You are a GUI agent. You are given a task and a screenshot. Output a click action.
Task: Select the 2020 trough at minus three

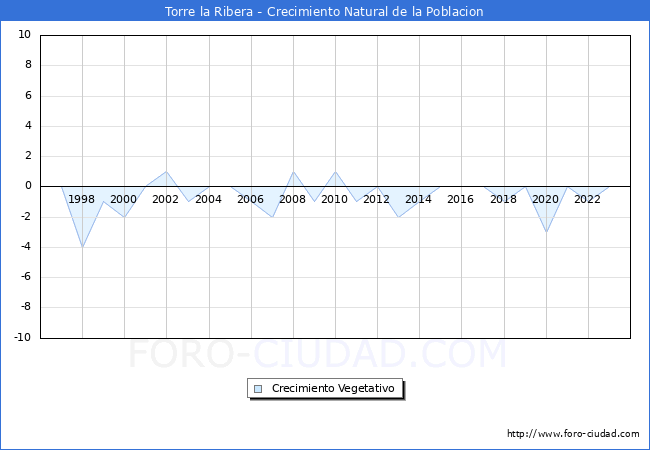[x=546, y=232]
